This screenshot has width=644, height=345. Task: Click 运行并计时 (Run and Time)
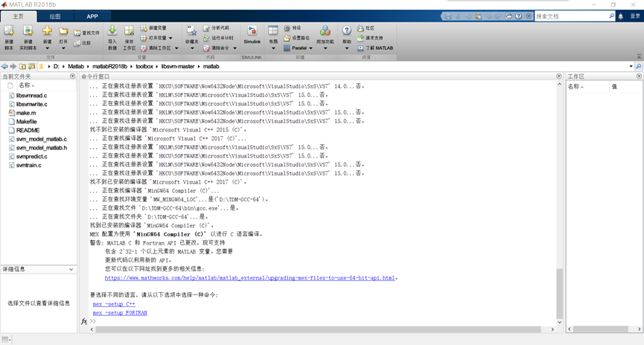[218, 38]
